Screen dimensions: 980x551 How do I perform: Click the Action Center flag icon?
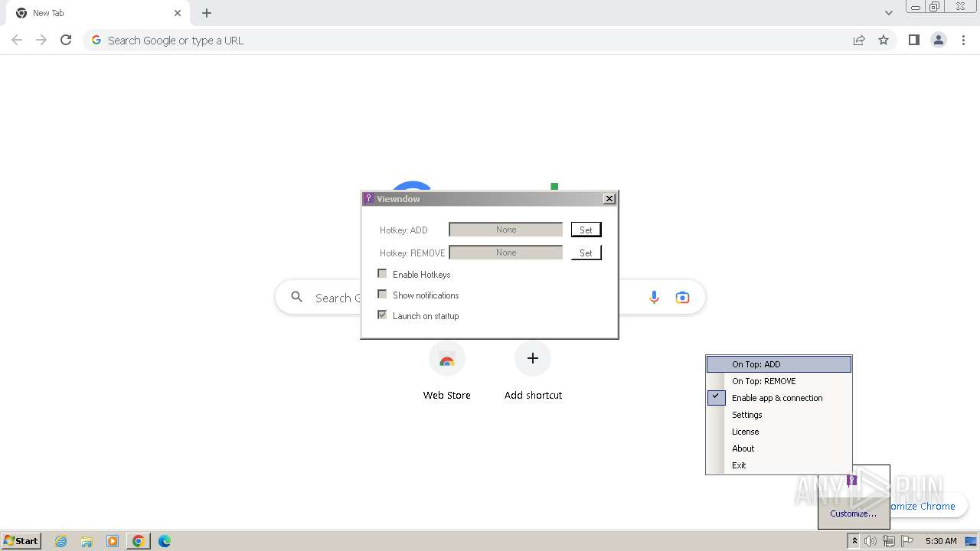(x=907, y=541)
